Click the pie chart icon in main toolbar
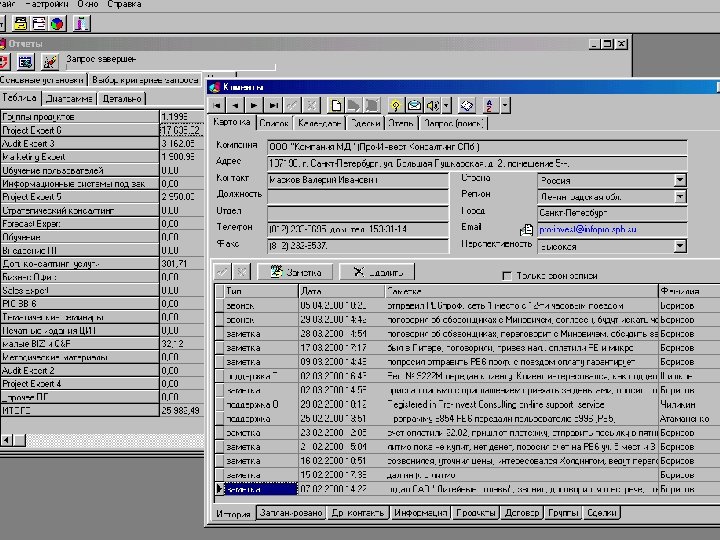 pyautogui.click(x=57, y=23)
